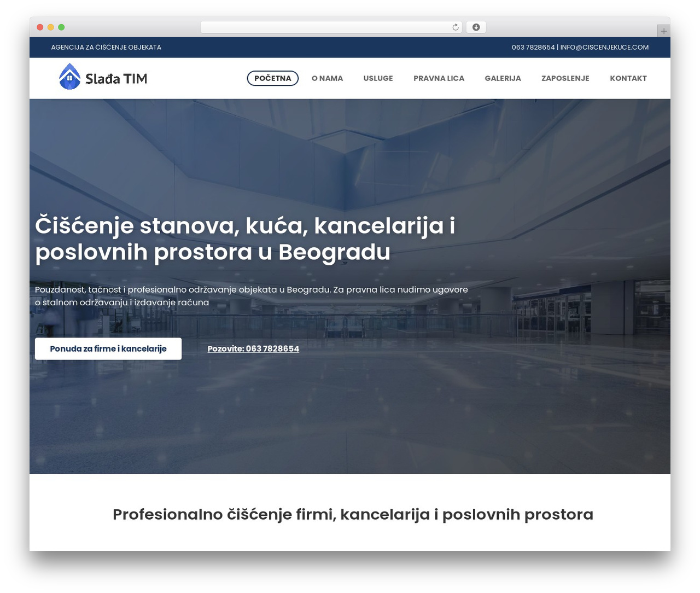Screen dimensions: 700x593
Task: Click the browser address bar
Action: point(331,27)
